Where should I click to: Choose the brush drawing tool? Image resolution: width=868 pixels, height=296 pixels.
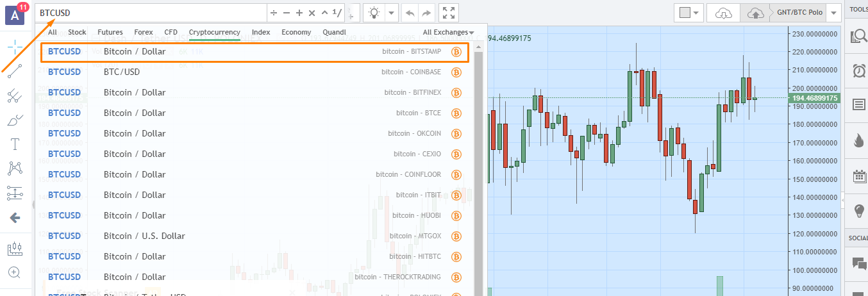(x=15, y=120)
